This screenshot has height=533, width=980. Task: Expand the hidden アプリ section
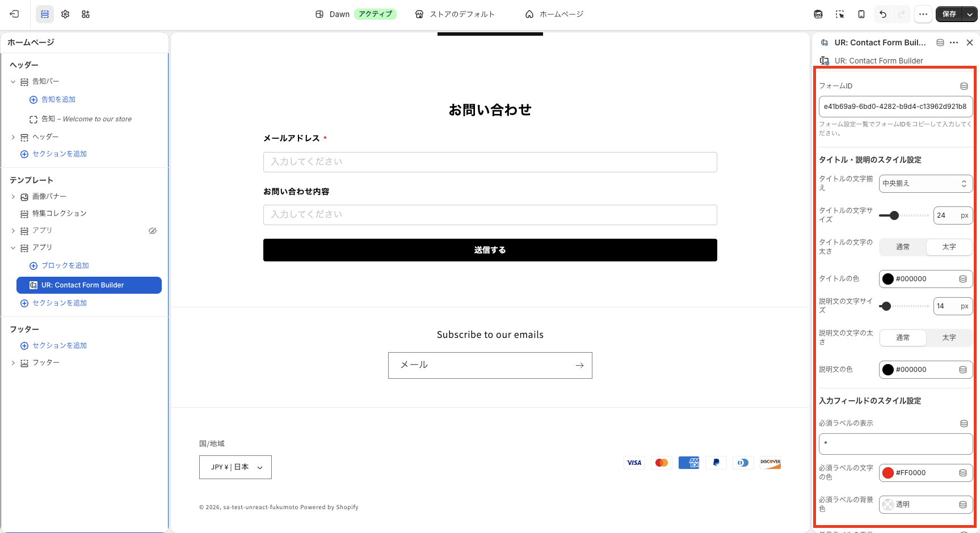(x=13, y=231)
